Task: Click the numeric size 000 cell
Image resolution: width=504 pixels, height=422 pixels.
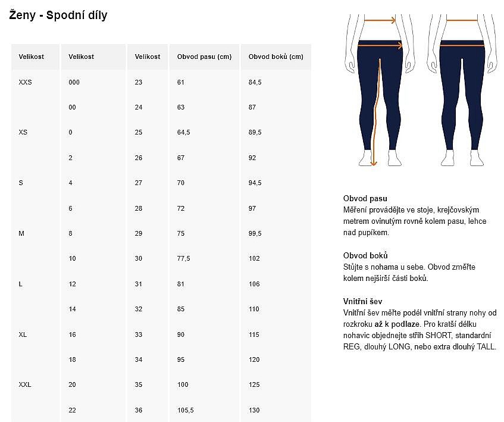Action: click(x=74, y=82)
